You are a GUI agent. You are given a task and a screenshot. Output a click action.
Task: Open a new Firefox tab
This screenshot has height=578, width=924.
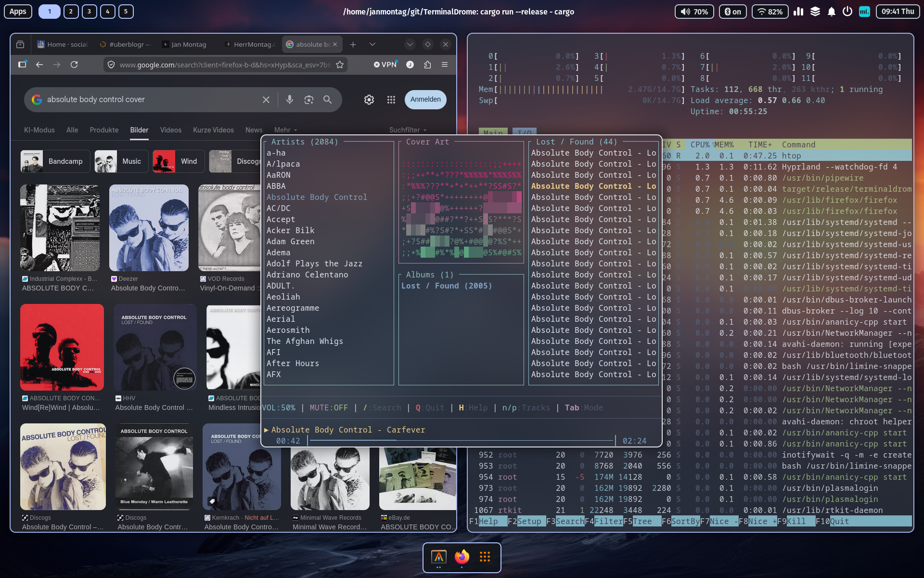(x=353, y=44)
